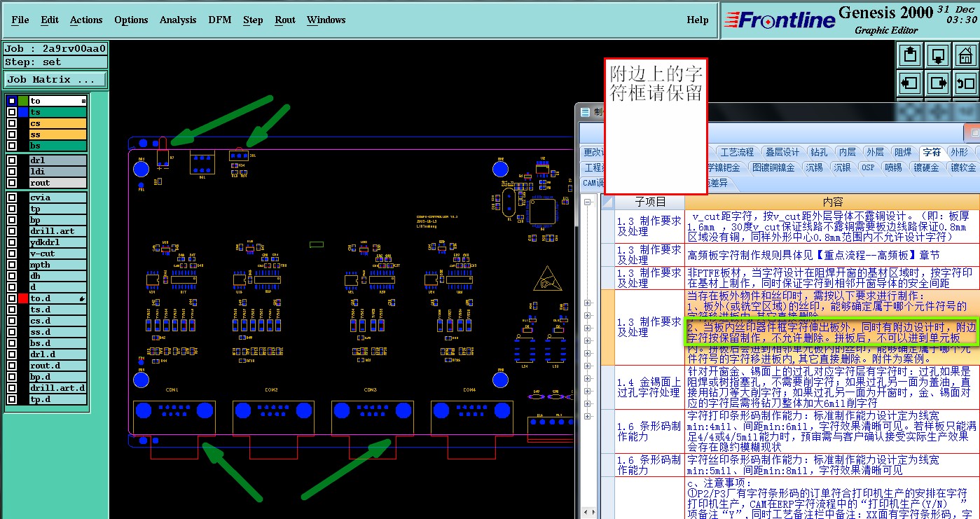Toggle the checkbox for layer ts
The image size is (980, 519).
click(x=12, y=112)
